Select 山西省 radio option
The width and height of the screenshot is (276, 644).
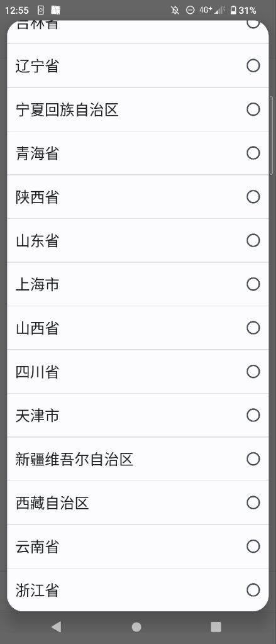253,328
